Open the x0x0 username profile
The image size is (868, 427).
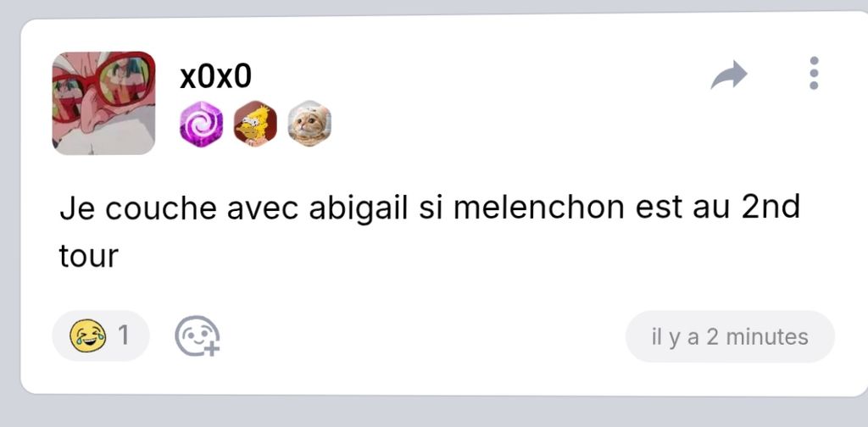pos(215,77)
